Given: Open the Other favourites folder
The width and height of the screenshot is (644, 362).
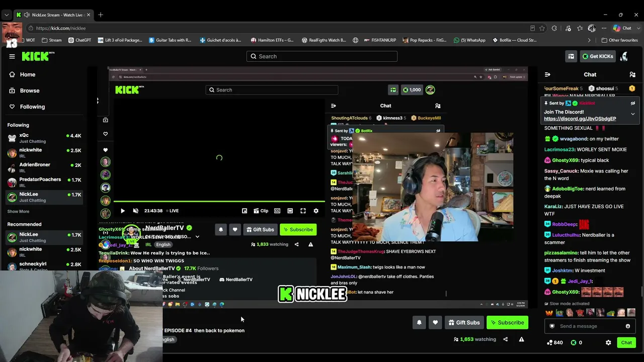Looking at the screenshot, I should [619, 40].
